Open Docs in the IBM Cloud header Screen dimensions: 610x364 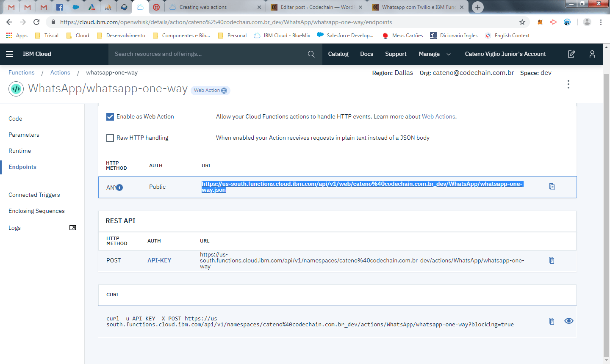(x=366, y=54)
